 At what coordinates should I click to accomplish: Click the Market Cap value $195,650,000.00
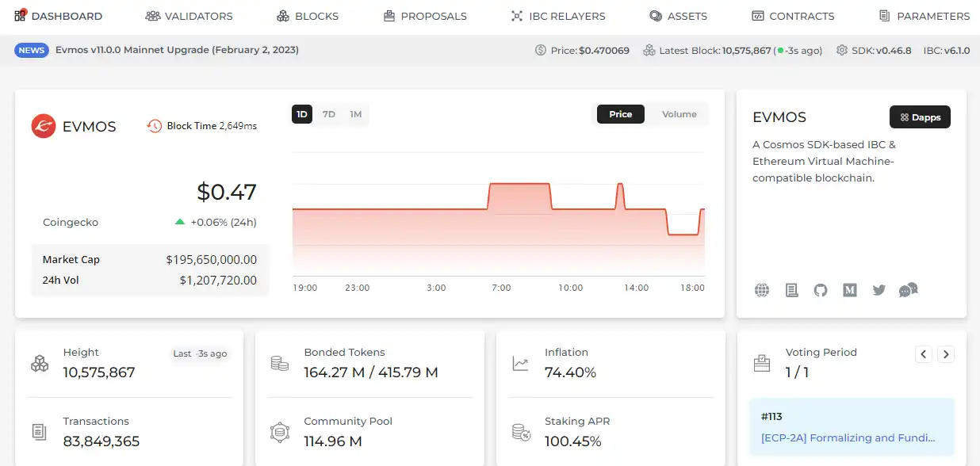point(211,259)
